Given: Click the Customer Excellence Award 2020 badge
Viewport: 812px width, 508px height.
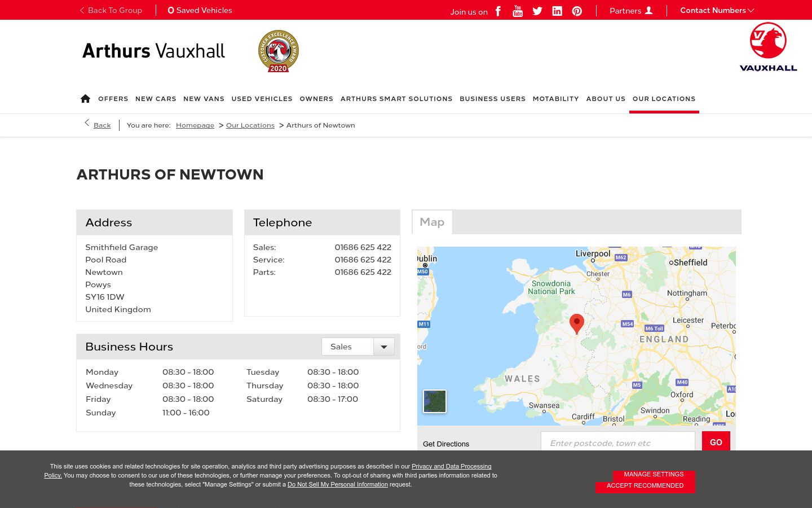Looking at the screenshot, I should 279,51.
